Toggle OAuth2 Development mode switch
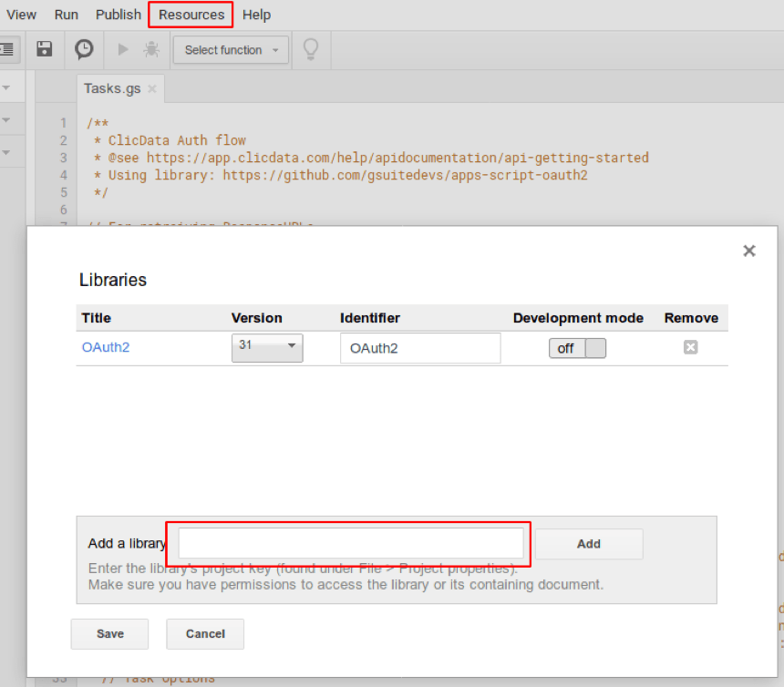 tap(577, 348)
